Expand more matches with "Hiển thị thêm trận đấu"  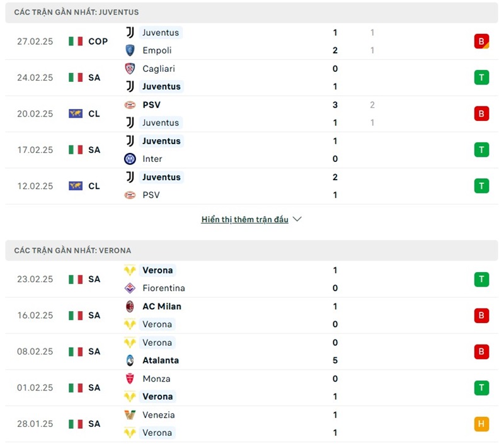(244, 220)
